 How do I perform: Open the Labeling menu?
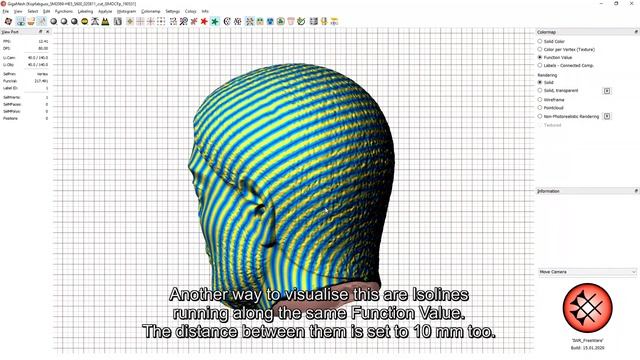[x=85, y=11]
